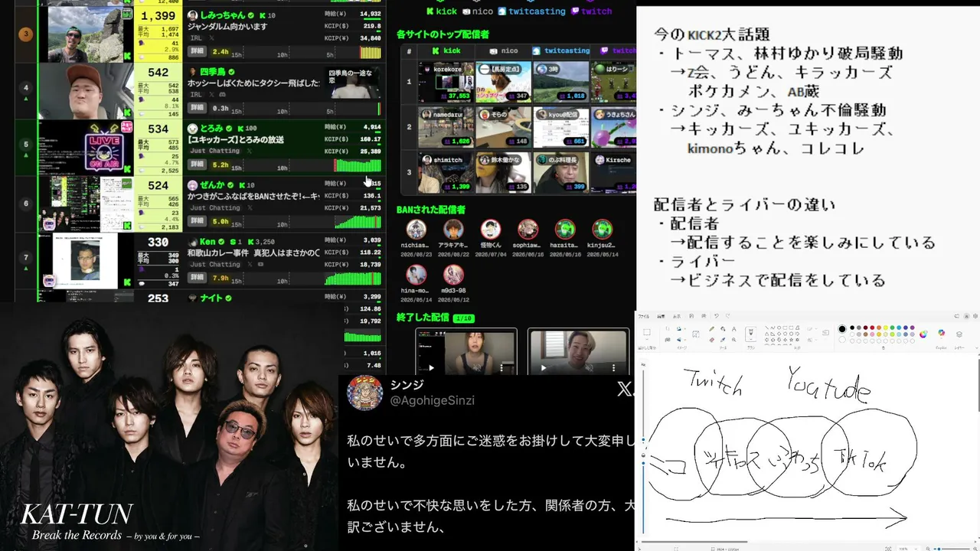Click the Undo arrow in Paint
The image size is (980, 551).
click(x=716, y=315)
